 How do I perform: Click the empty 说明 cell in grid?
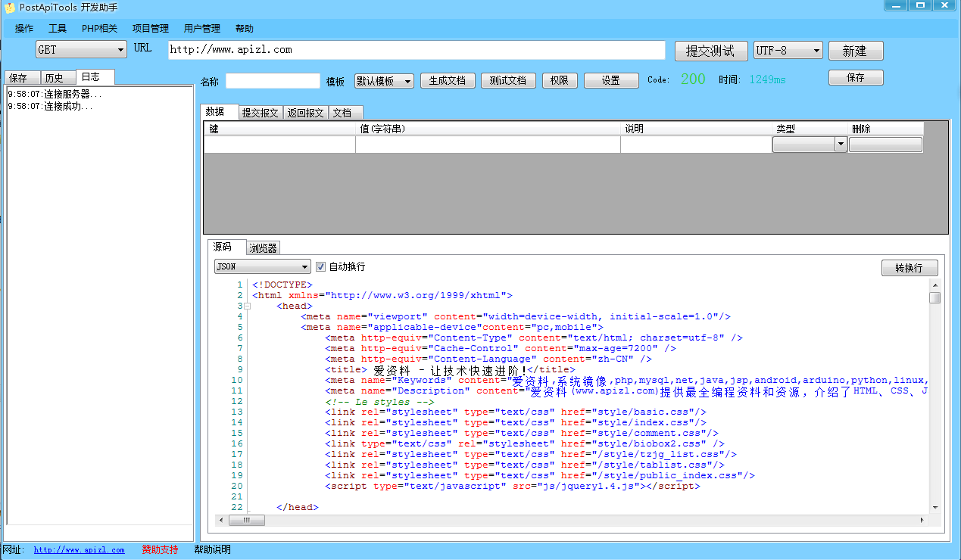[x=696, y=145]
